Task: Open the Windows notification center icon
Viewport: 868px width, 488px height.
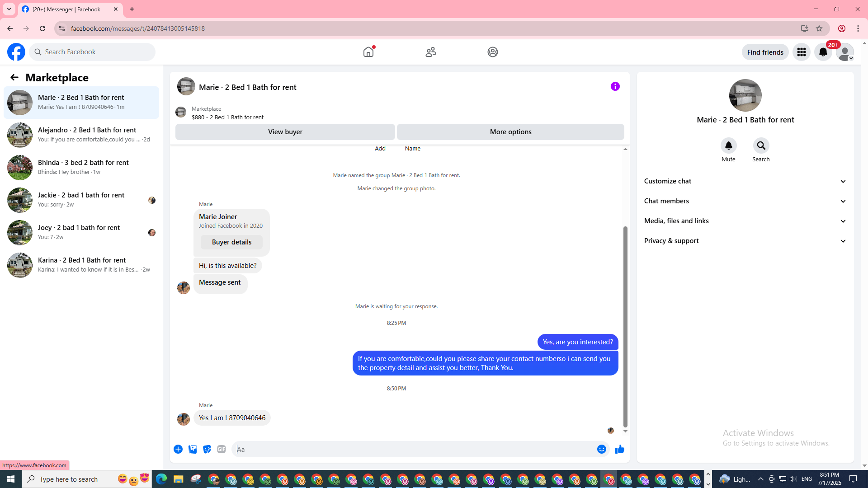Action: coord(854,479)
